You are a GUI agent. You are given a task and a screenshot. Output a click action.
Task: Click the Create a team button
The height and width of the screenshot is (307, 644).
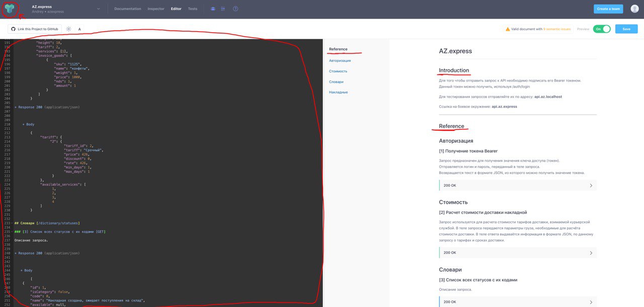pos(608,9)
